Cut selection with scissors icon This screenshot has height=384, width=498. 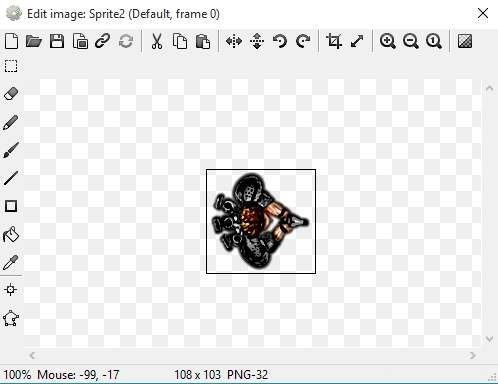(157, 41)
